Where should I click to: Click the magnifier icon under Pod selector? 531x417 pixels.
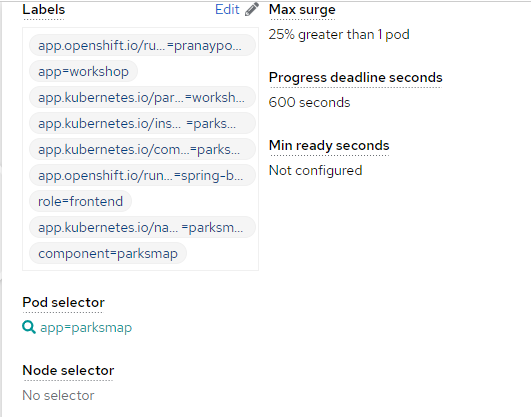coord(29,327)
